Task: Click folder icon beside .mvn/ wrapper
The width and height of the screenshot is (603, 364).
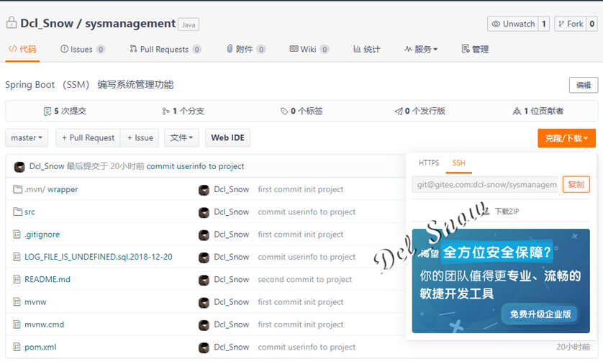Action: pos(17,189)
